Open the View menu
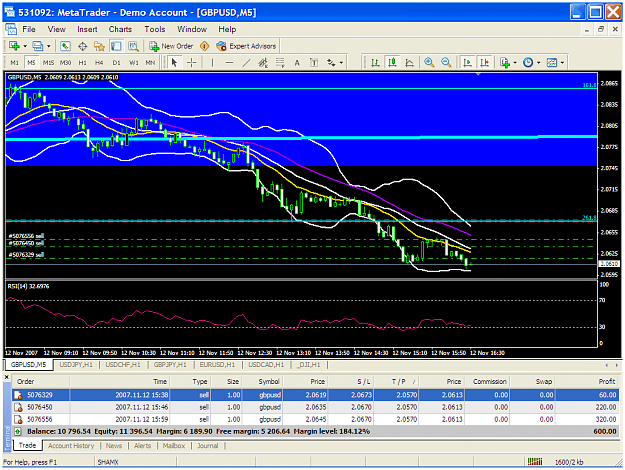This screenshot has height=470, width=625. point(57,29)
